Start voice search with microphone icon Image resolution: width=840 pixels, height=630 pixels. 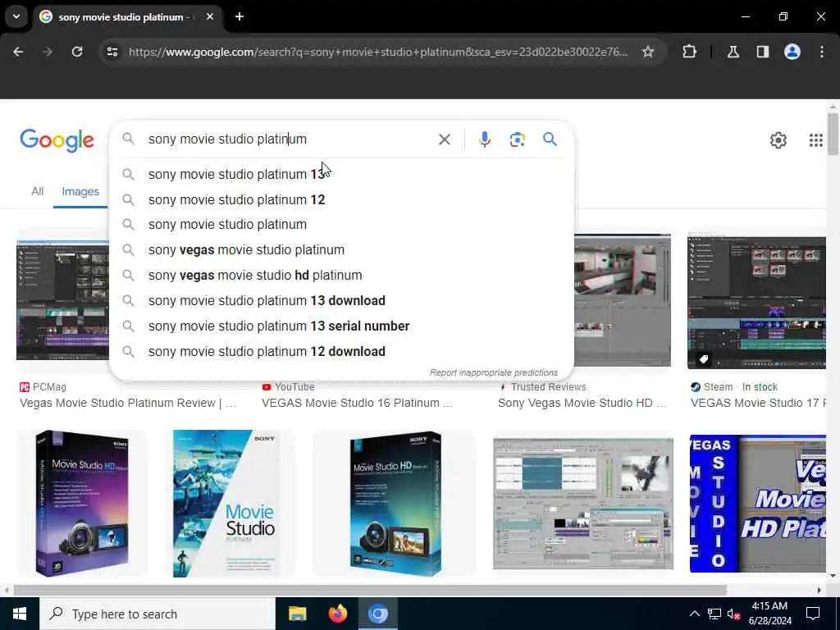[x=484, y=139]
